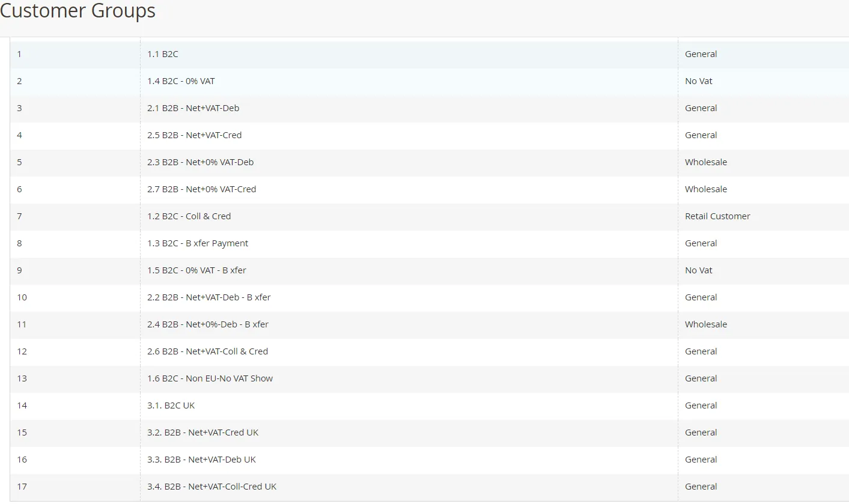Click 'General' tax class in row 17
The image size is (849, 504).
(x=701, y=487)
